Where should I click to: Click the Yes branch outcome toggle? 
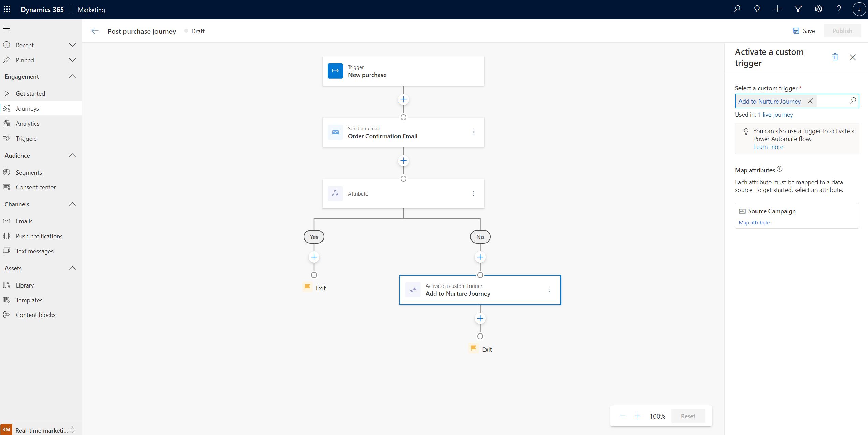click(x=314, y=237)
